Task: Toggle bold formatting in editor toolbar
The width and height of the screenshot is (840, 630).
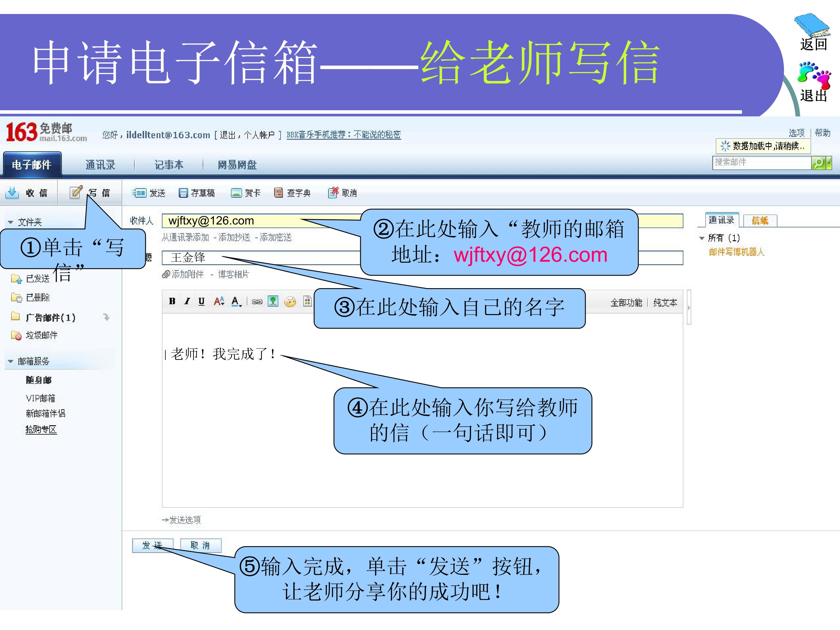Action: 172,301
